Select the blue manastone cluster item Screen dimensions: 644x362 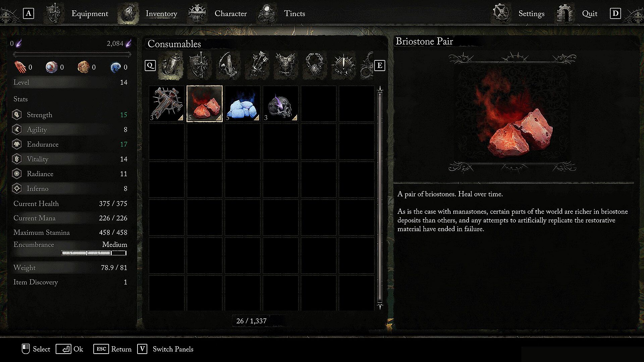pyautogui.click(x=243, y=104)
